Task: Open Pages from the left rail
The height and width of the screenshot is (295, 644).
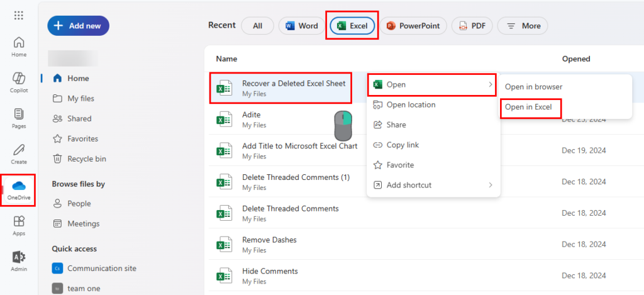Action: click(x=19, y=118)
